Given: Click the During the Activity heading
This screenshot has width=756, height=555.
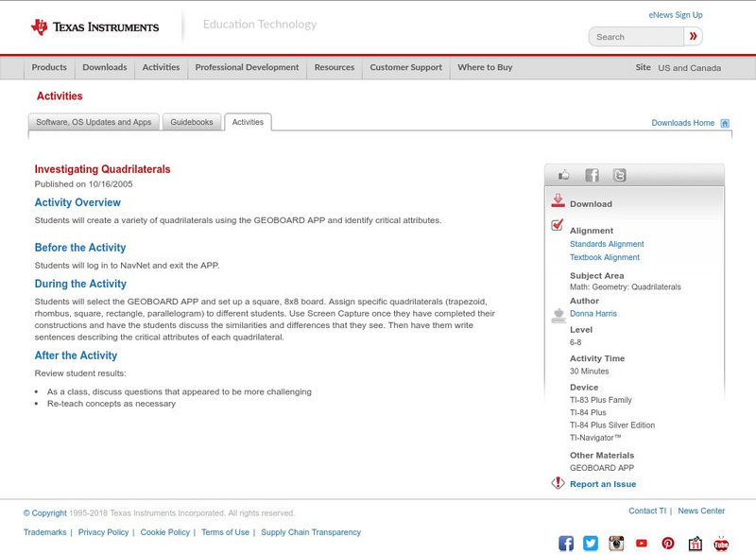Looking at the screenshot, I should (x=80, y=284).
